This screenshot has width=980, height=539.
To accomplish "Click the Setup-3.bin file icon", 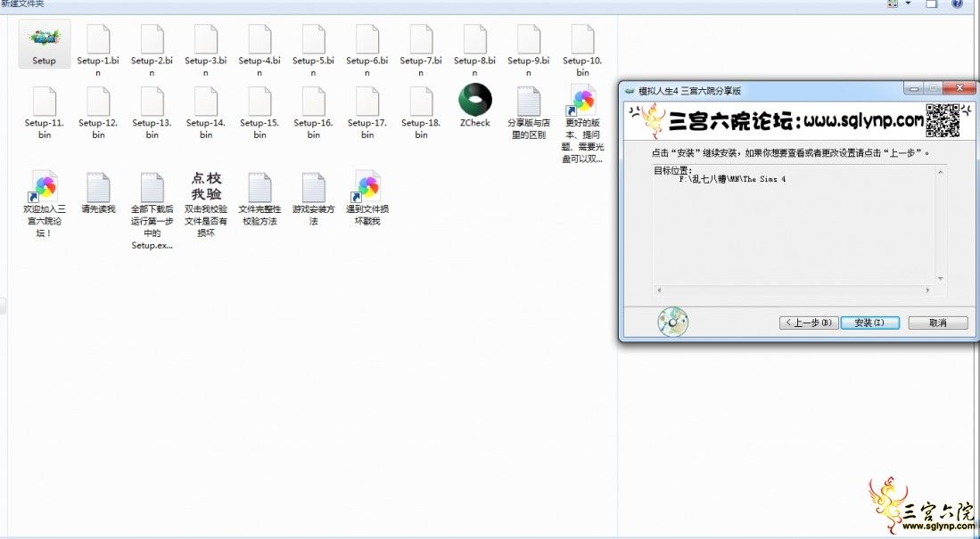I will 206,38.
